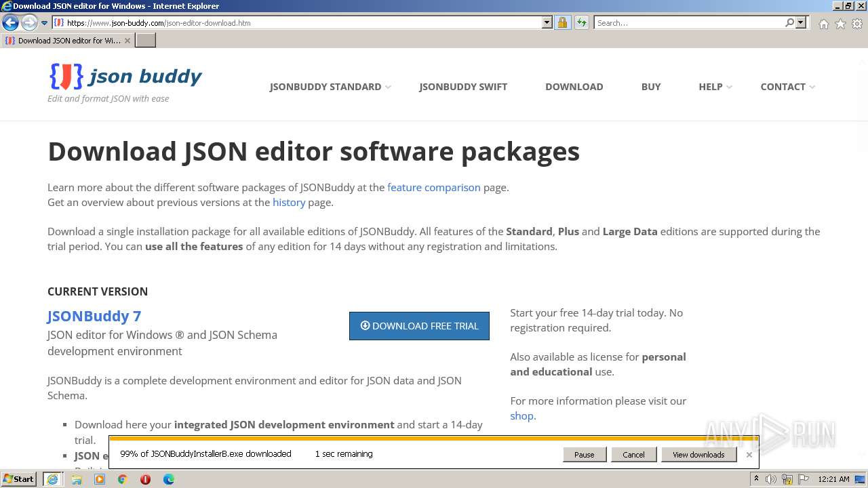Viewport: 868px width, 488px height.
Task: Click the network tray icon
Action: pyautogui.click(x=787, y=479)
